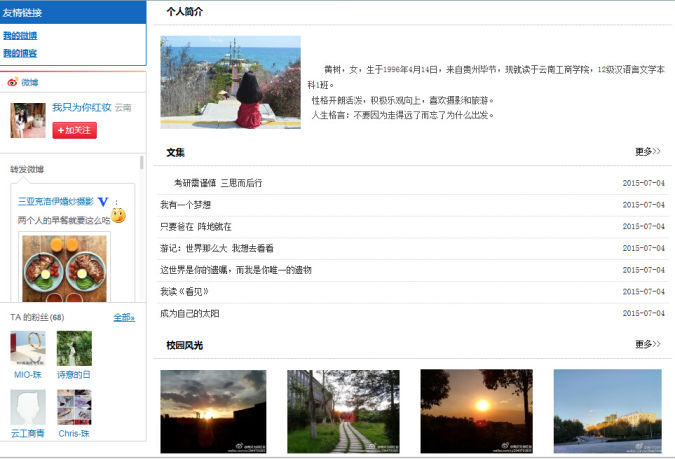Open fan avatar MIO-珠
This screenshot has height=459, width=675.
pyautogui.click(x=28, y=349)
